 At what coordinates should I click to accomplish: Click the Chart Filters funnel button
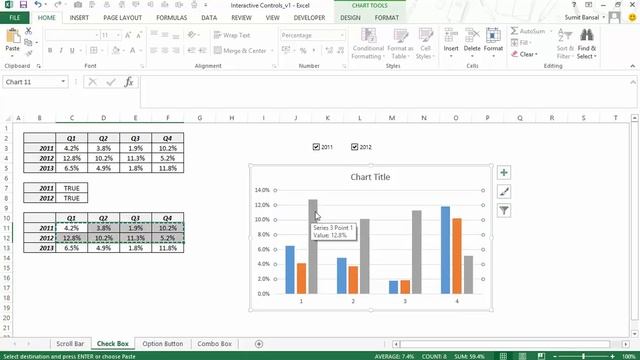click(504, 211)
